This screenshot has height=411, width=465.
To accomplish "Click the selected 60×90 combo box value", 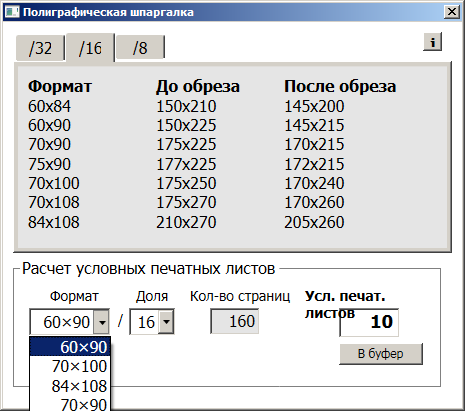I will coord(66,322).
